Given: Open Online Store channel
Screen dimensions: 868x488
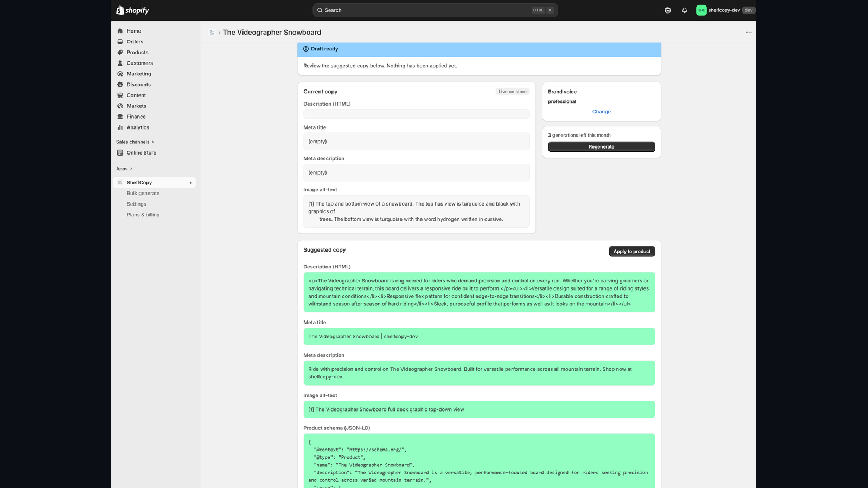Looking at the screenshot, I should pyautogui.click(x=142, y=153).
